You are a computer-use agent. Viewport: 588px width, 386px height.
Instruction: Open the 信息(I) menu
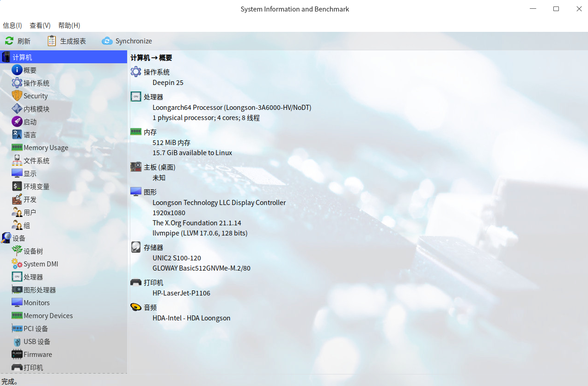12,25
